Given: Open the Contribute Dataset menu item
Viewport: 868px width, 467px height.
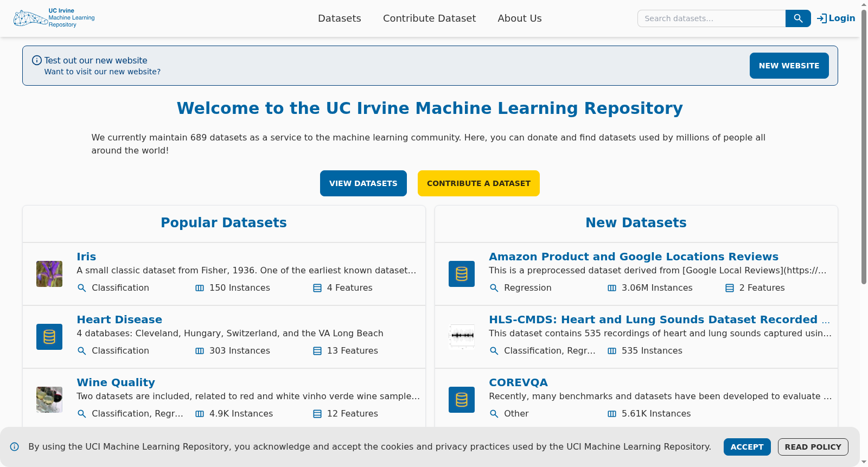Looking at the screenshot, I should pos(429,18).
